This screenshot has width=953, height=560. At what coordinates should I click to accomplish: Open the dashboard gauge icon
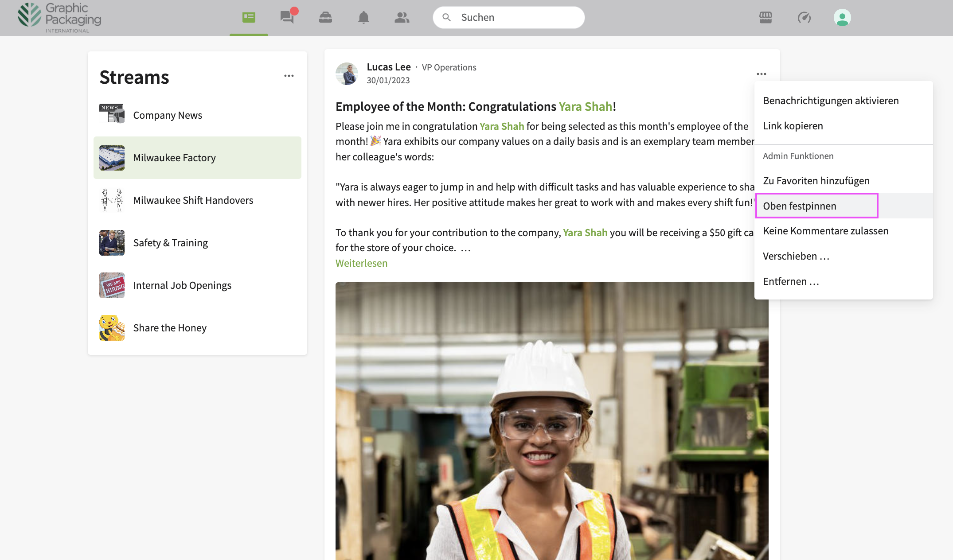[804, 17]
